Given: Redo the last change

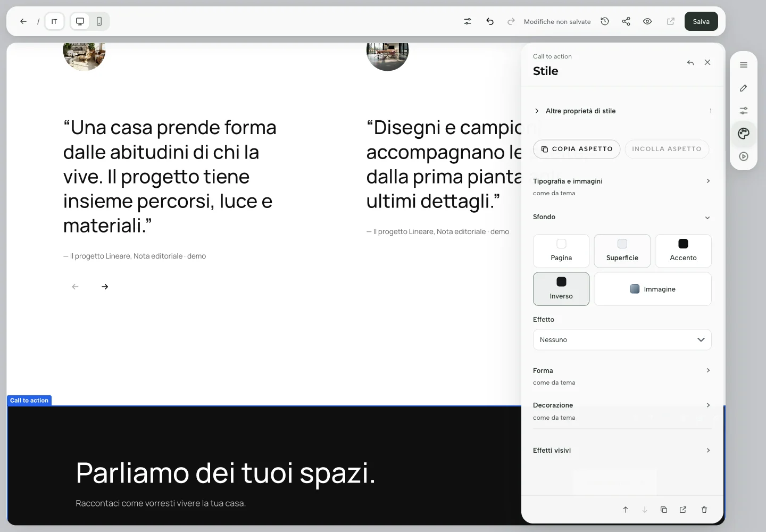Looking at the screenshot, I should click(511, 21).
